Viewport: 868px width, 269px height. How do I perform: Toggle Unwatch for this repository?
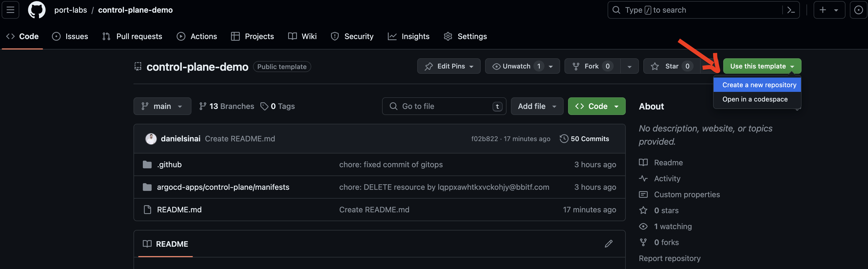(x=516, y=66)
